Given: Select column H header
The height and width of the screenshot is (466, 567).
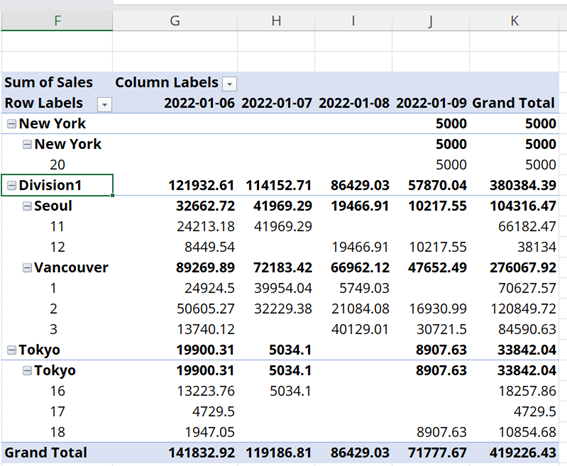Looking at the screenshot, I should click(x=276, y=21).
